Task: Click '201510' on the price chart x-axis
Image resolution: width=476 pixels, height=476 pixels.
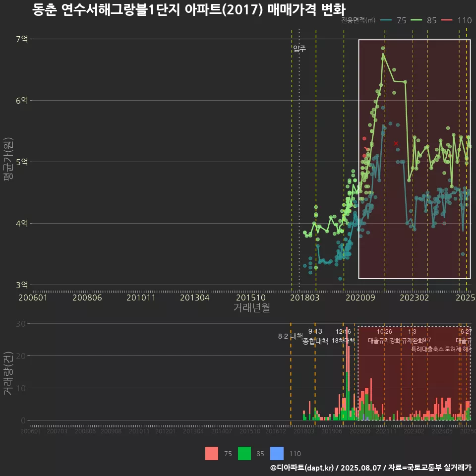Action: tap(251, 297)
